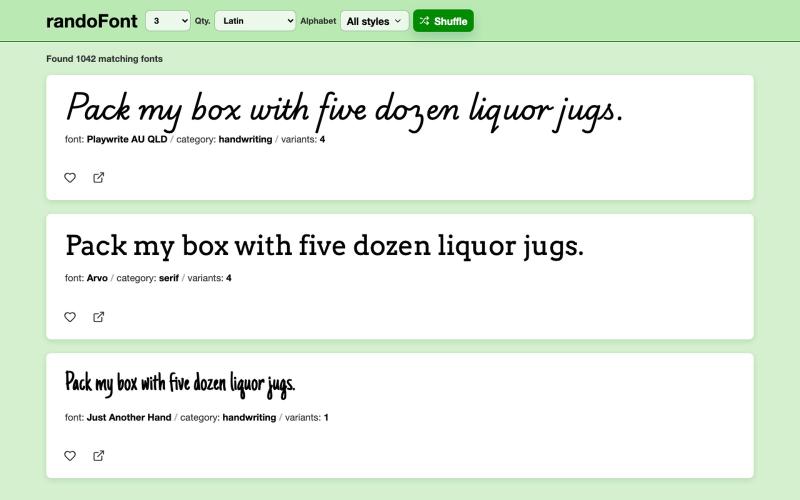Viewport: 800px width, 500px height.
Task: Click the randoFont logo title
Action: (92, 21)
